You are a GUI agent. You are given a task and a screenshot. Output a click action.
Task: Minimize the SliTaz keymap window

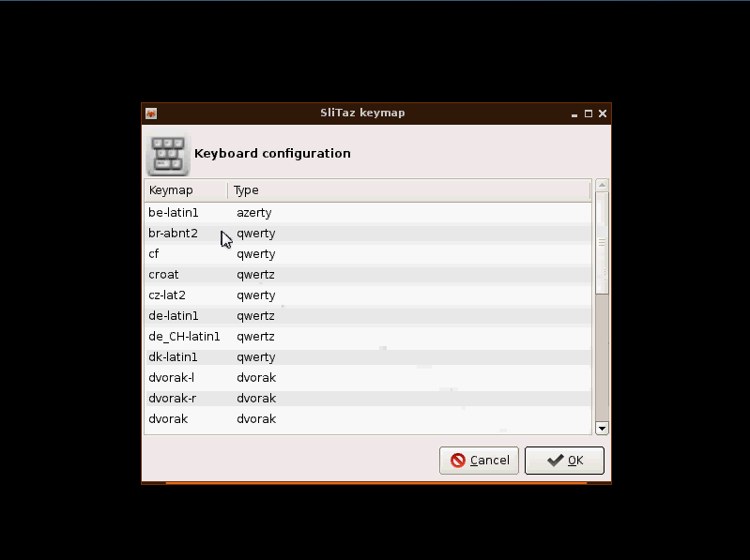point(574,114)
